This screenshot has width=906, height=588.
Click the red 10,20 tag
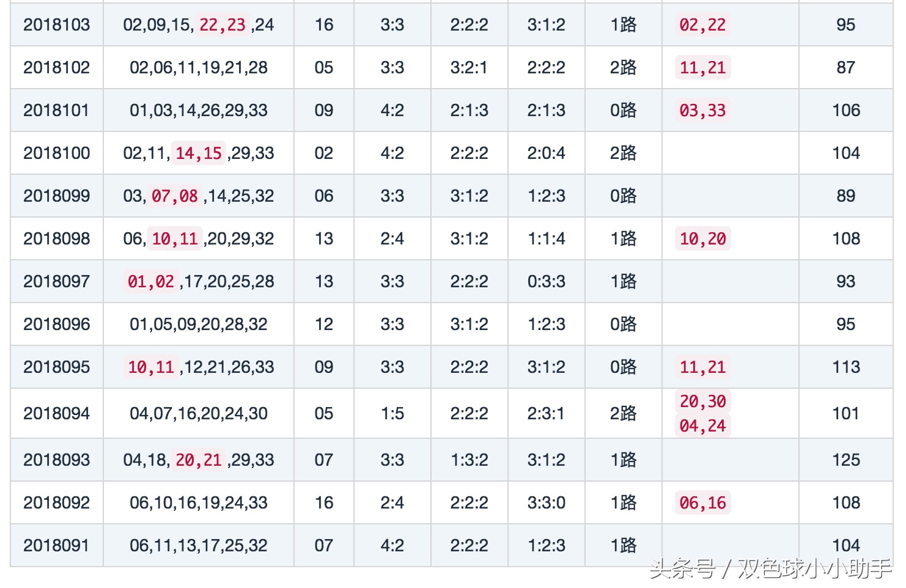click(x=702, y=239)
